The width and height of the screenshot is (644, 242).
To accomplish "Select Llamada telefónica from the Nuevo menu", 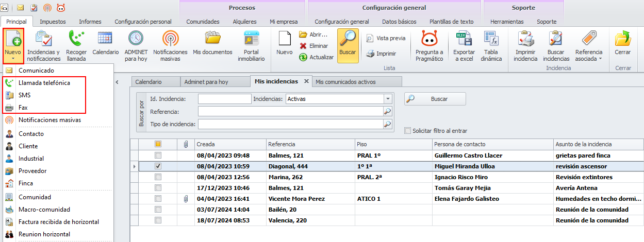I will (x=44, y=83).
